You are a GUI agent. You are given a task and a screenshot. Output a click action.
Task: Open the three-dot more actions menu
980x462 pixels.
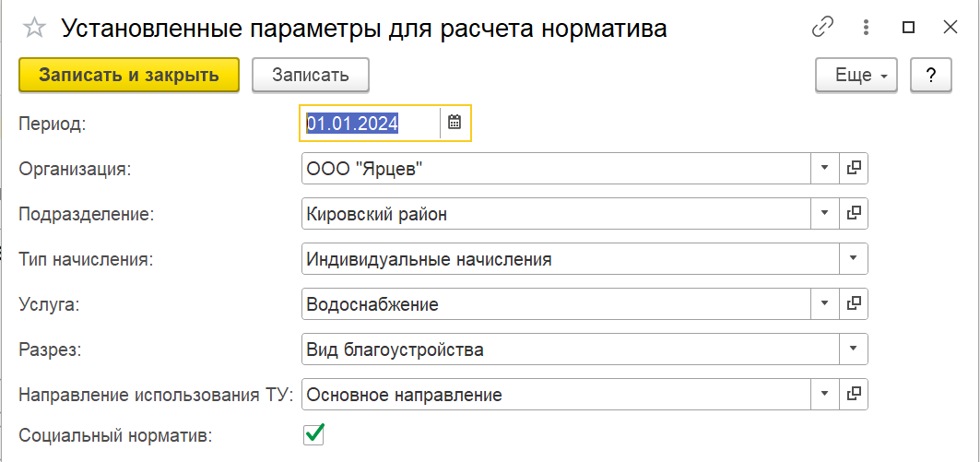point(867,28)
